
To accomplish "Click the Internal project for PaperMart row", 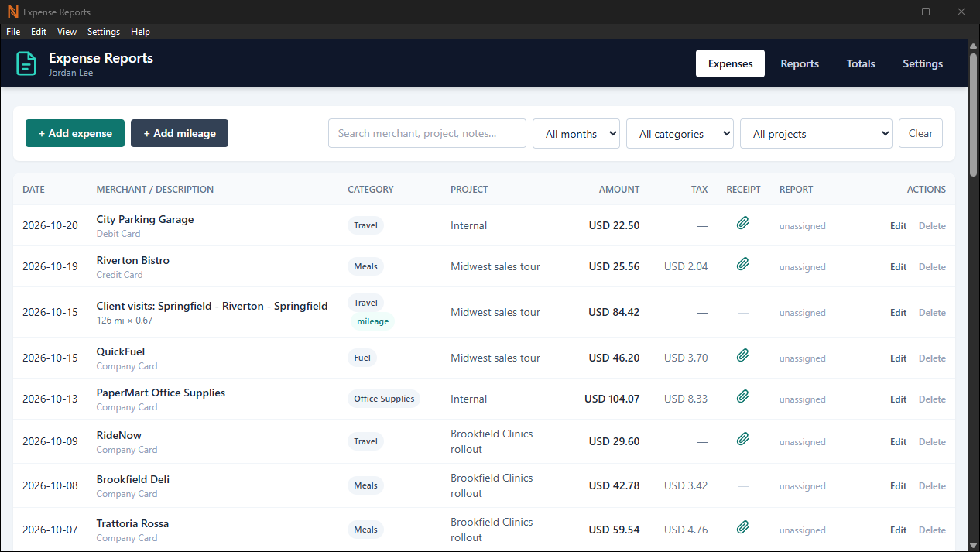I will [469, 399].
